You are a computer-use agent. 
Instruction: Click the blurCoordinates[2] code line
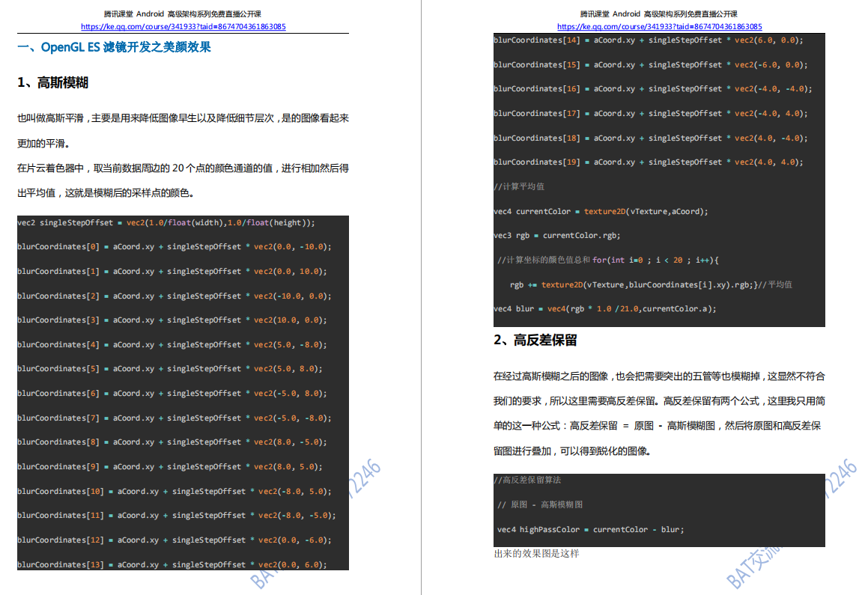(x=174, y=296)
